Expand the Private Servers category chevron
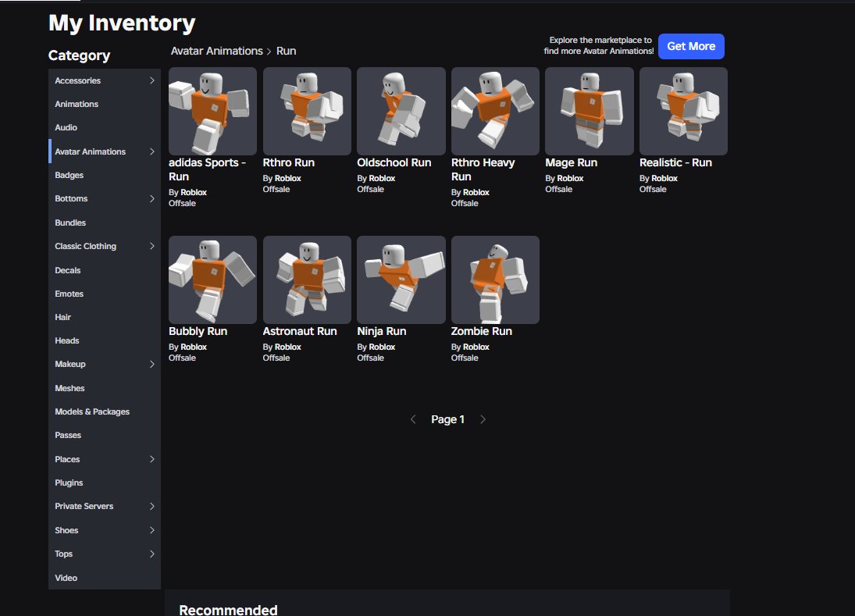The height and width of the screenshot is (616, 855). (x=152, y=506)
